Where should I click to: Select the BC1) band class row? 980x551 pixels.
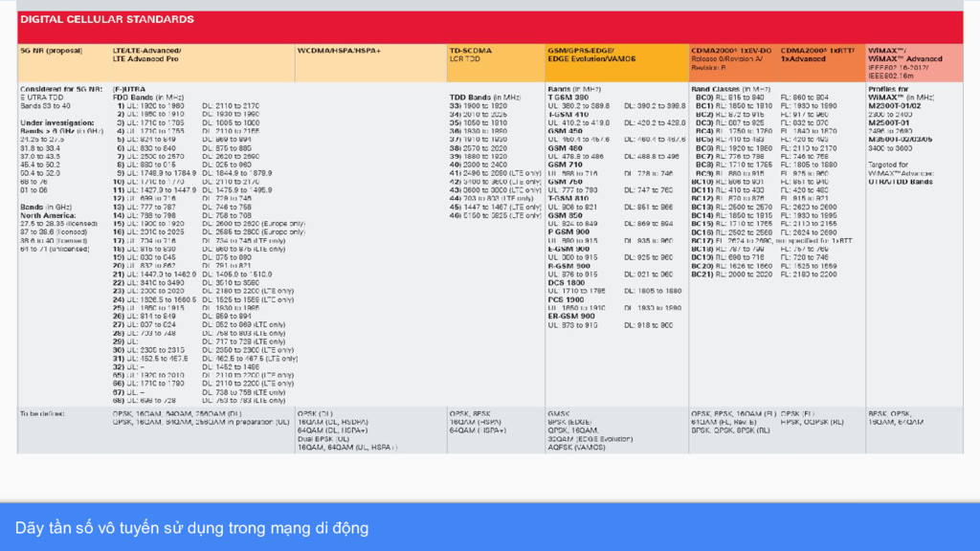(764, 106)
